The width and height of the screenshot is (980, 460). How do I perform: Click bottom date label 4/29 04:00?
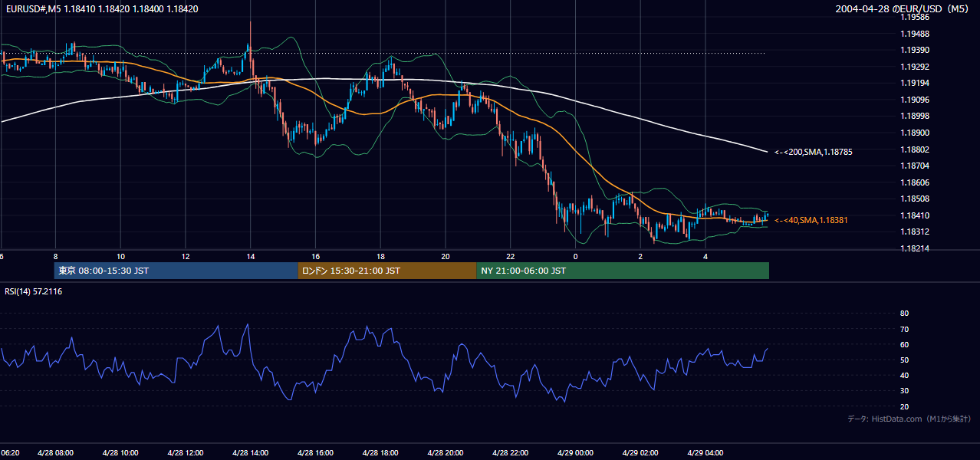coord(705,453)
